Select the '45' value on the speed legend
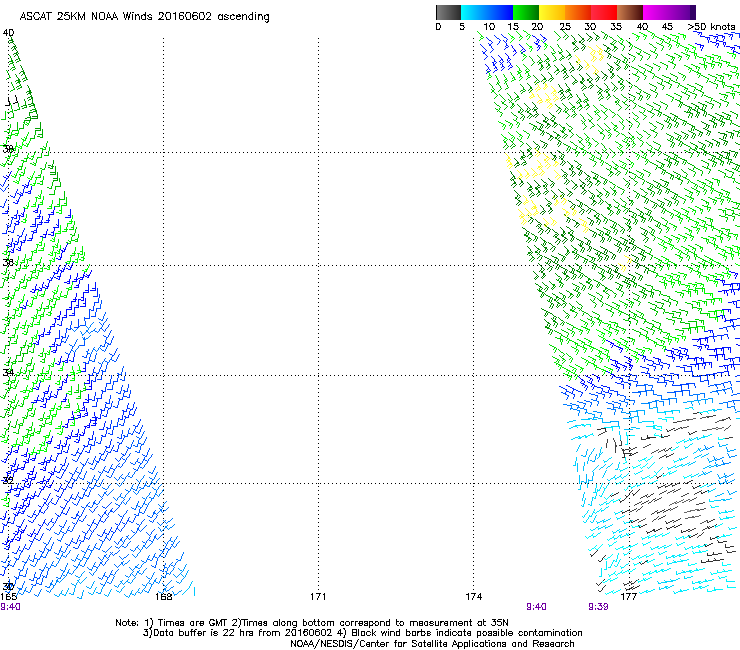The image size is (740, 650). click(667, 27)
